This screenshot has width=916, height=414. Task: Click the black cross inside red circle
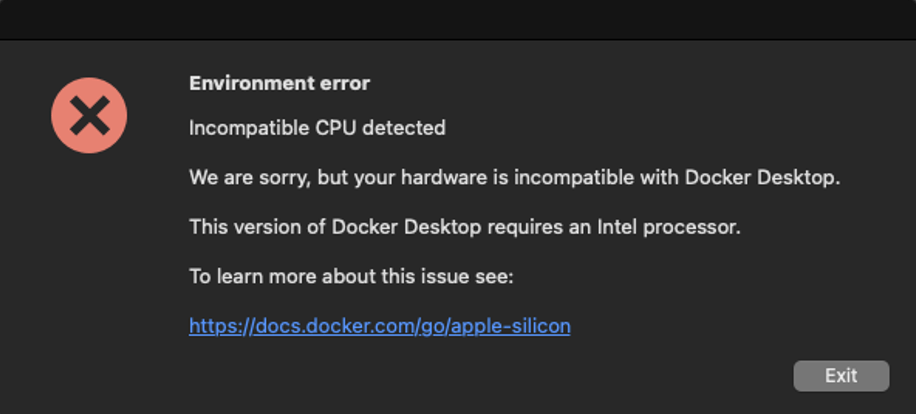pyautogui.click(x=89, y=116)
